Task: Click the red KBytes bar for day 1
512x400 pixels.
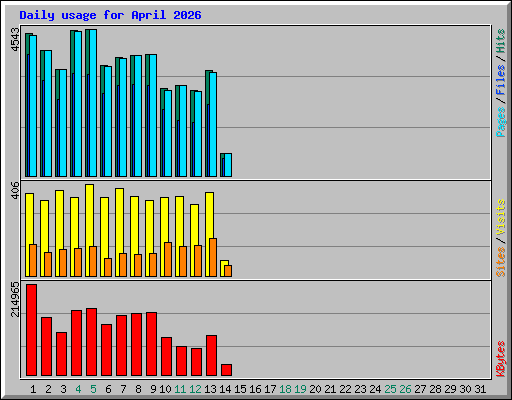Action: (31, 330)
